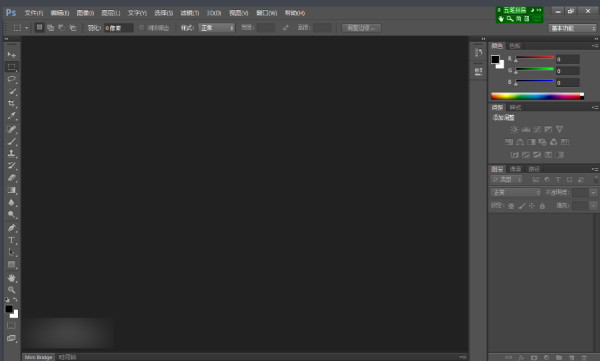Image resolution: width=600 pixels, height=361 pixels.
Task: Choose the Horizontal Type tool
Action: [11, 240]
